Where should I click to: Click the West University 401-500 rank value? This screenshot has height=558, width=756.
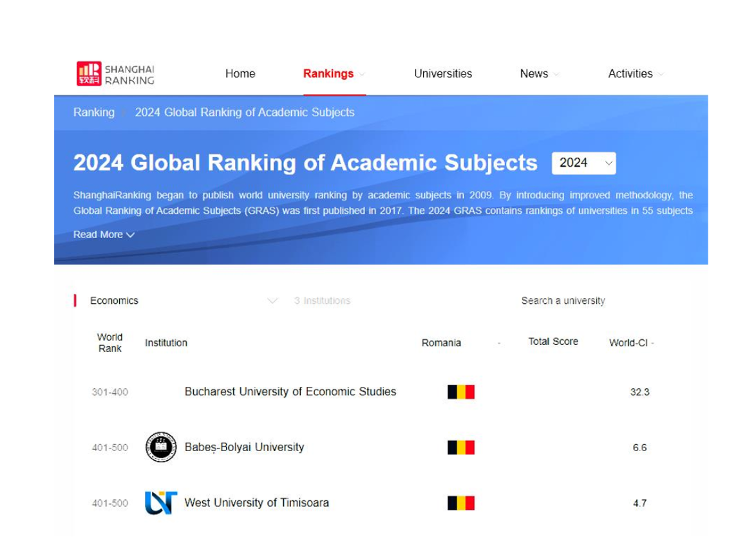pyautogui.click(x=110, y=503)
